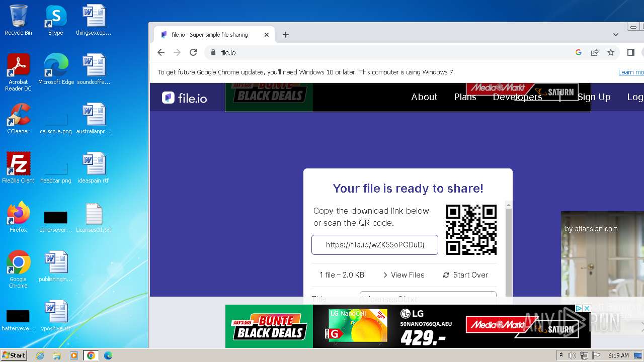The image size is (644, 362).
Task: Launch Skype from the desktop
Action: pos(55,20)
